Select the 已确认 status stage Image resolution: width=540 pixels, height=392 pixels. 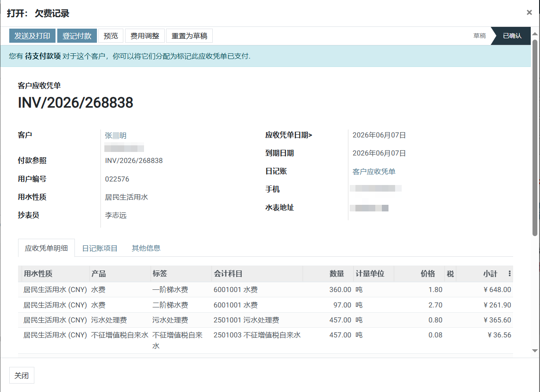[x=512, y=36]
